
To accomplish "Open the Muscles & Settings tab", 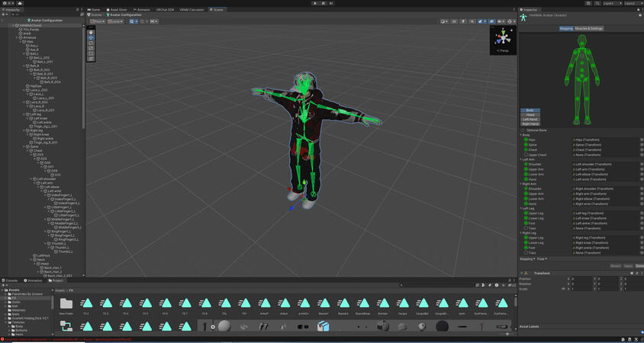I will pos(588,28).
